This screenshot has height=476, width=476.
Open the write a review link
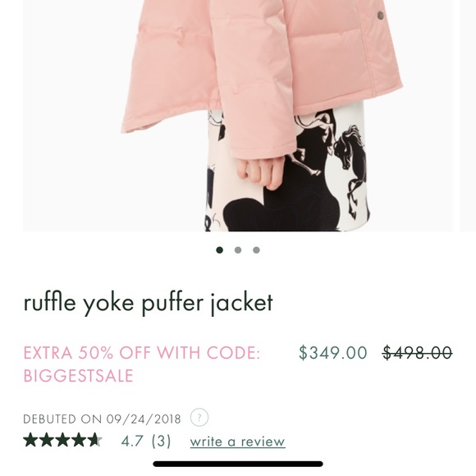pos(238,442)
